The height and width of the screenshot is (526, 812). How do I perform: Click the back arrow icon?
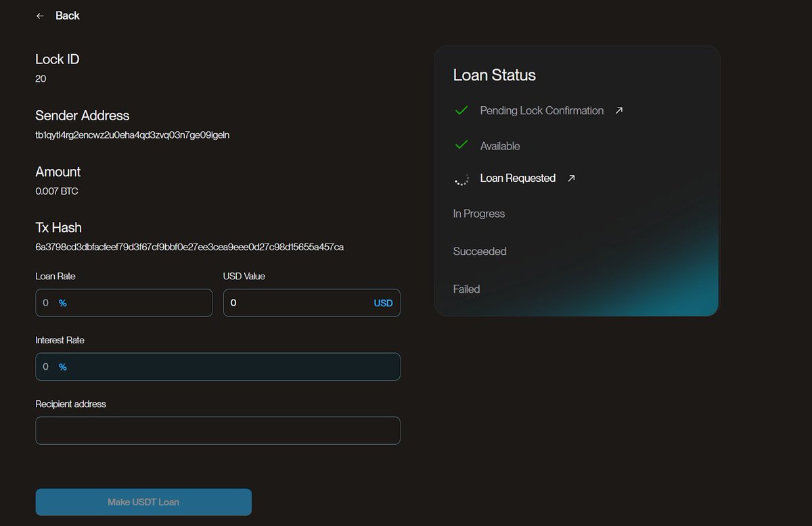[x=40, y=16]
